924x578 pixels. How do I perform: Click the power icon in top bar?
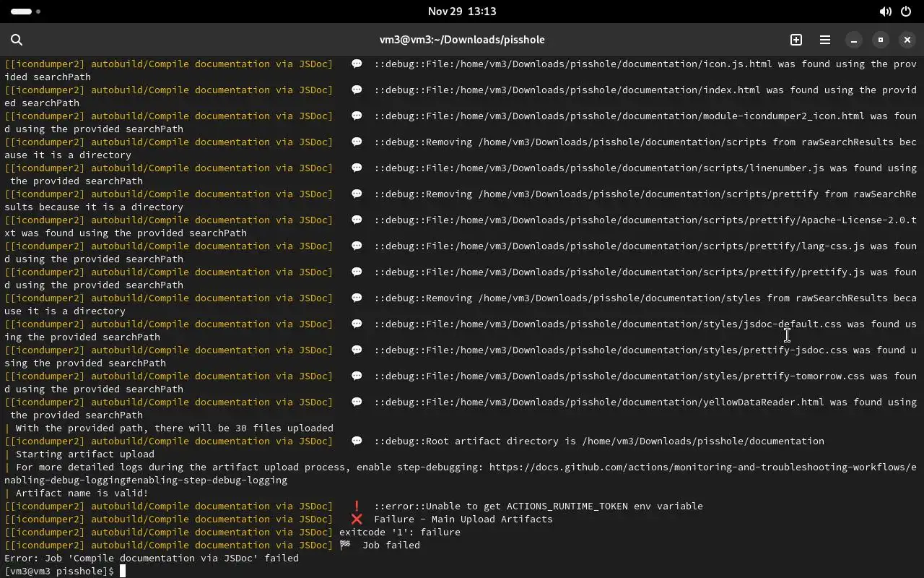[906, 12]
